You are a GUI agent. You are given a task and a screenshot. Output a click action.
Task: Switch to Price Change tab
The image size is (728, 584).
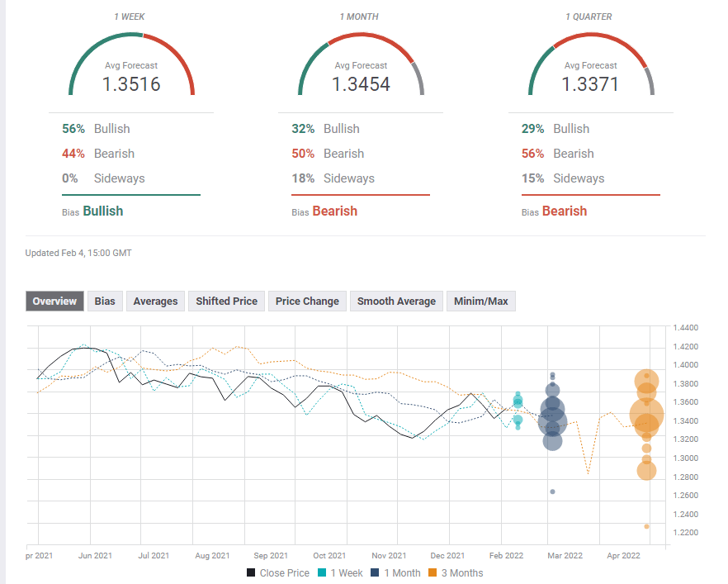pyautogui.click(x=307, y=301)
